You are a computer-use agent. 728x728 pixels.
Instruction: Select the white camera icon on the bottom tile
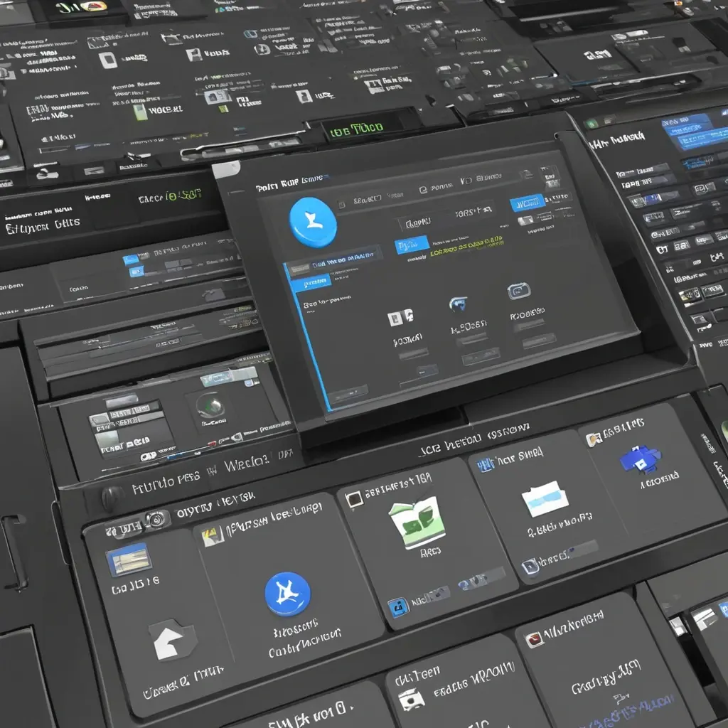coord(411,700)
